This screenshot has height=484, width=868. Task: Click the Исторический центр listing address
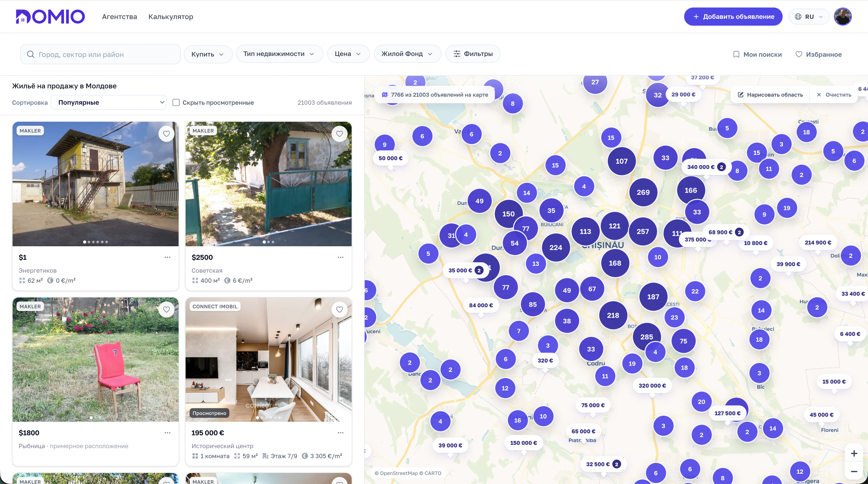point(222,446)
